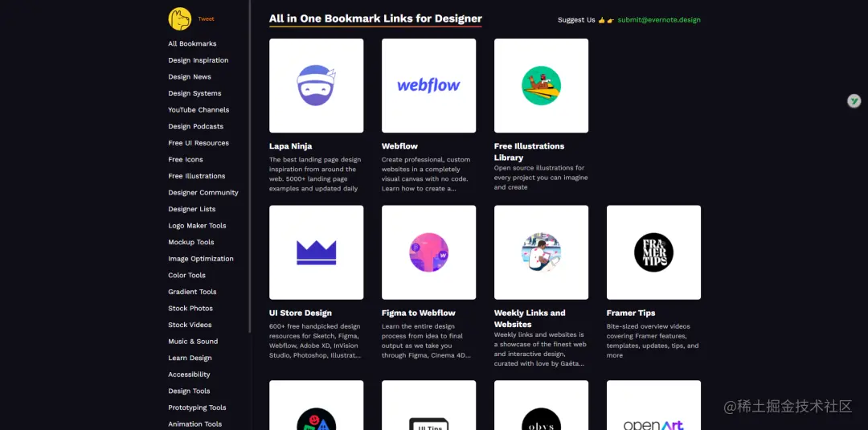Click the Suggest Us text
The image size is (868, 430).
pyautogui.click(x=576, y=20)
